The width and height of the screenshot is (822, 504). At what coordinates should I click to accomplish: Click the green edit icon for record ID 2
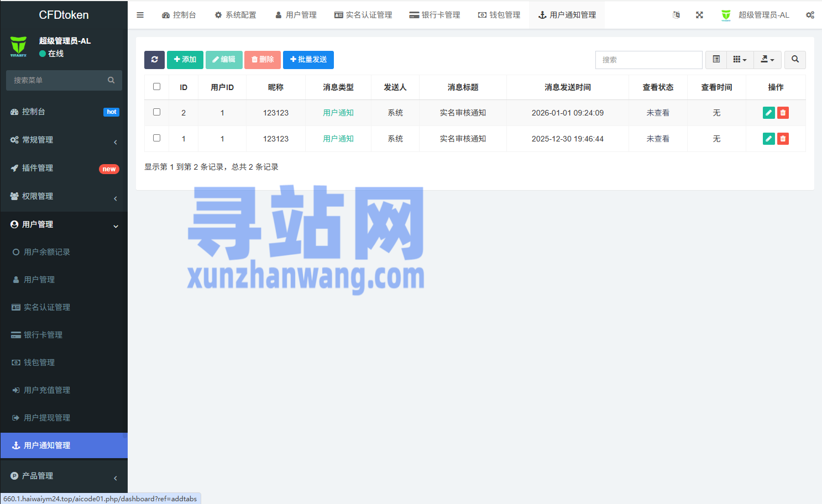point(768,113)
